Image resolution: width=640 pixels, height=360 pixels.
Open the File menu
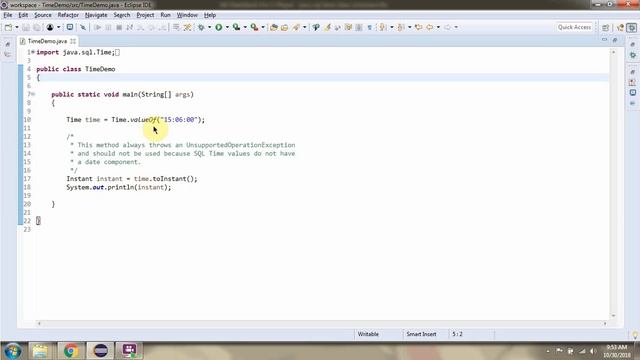pyautogui.click(x=8, y=15)
